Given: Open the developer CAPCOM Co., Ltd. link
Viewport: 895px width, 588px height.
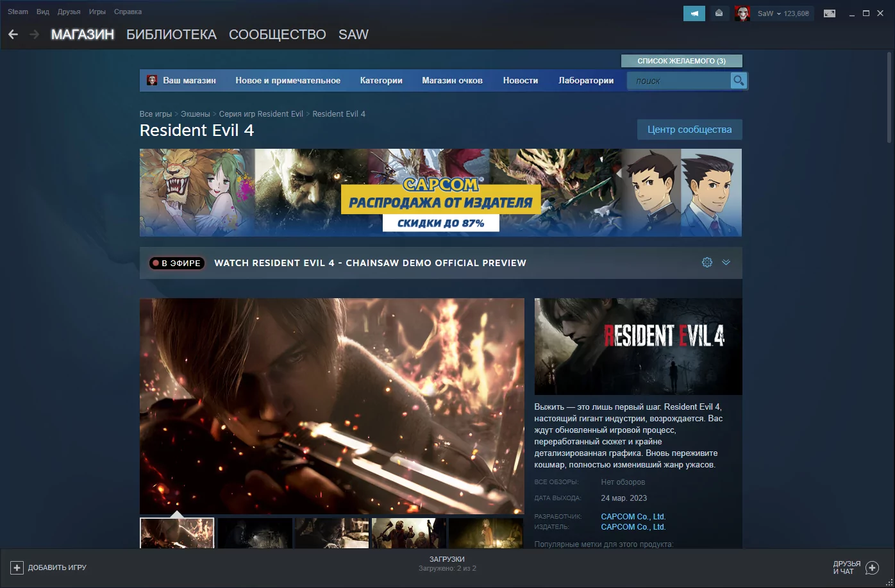Looking at the screenshot, I should pos(633,517).
